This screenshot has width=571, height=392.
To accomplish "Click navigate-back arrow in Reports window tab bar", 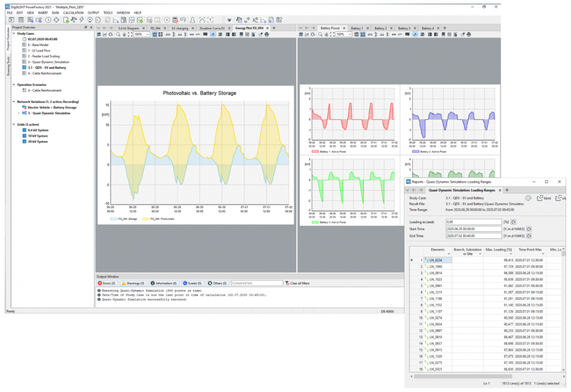I will [414, 190].
